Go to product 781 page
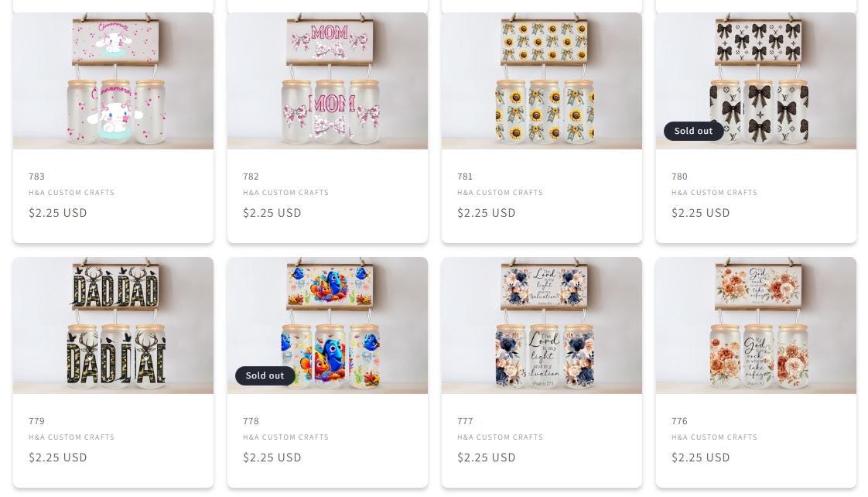The image size is (868, 497). (x=465, y=177)
